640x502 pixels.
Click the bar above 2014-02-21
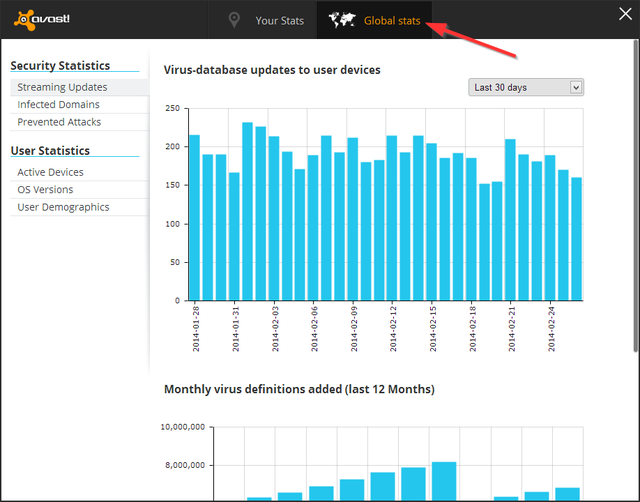[511, 220]
